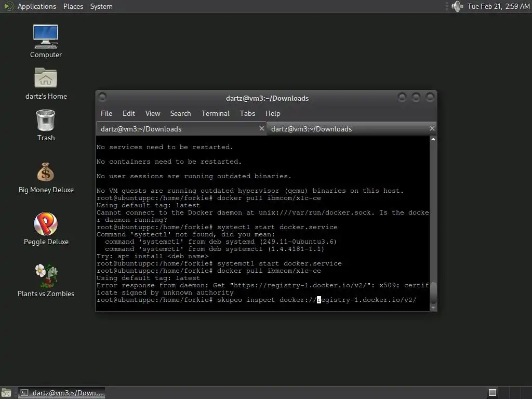Click the 'systemctl start docker.service' command line
Image resolution: width=532 pixels, height=399 pixels.
click(x=219, y=263)
